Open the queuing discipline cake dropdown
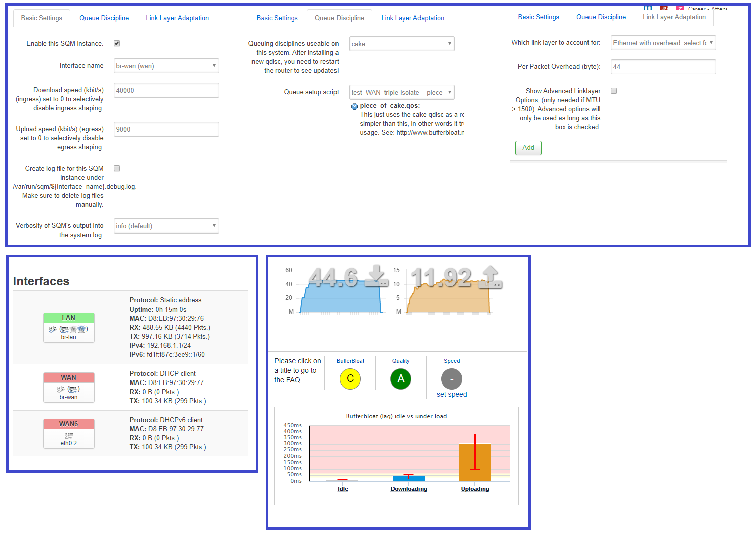Image resolution: width=756 pixels, height=536 pixels. pos(401,44)
